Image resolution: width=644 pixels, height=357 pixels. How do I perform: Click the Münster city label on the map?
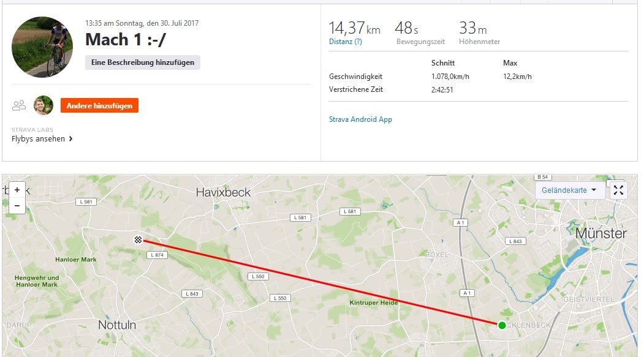tap(600, 233)
